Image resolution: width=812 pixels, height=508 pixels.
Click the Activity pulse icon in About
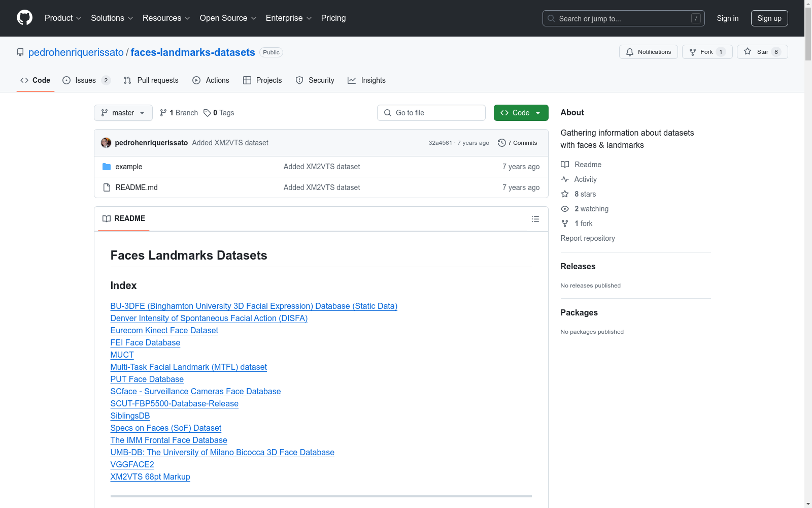(x=565, y=179)
